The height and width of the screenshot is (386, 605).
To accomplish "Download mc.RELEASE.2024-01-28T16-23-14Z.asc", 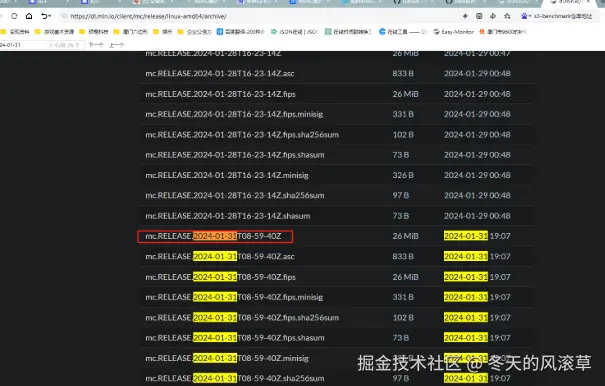I will pos(220,73).
